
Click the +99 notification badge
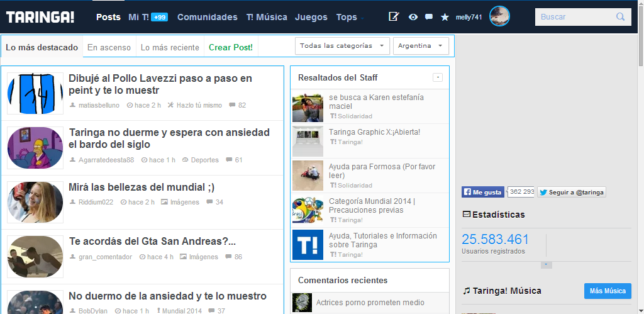[159, 17]
